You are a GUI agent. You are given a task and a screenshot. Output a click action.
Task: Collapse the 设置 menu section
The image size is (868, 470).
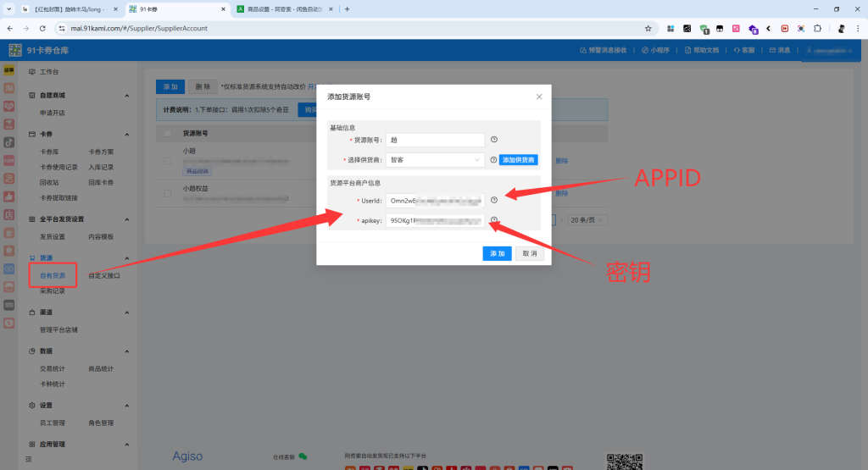[x=127, y=406]
